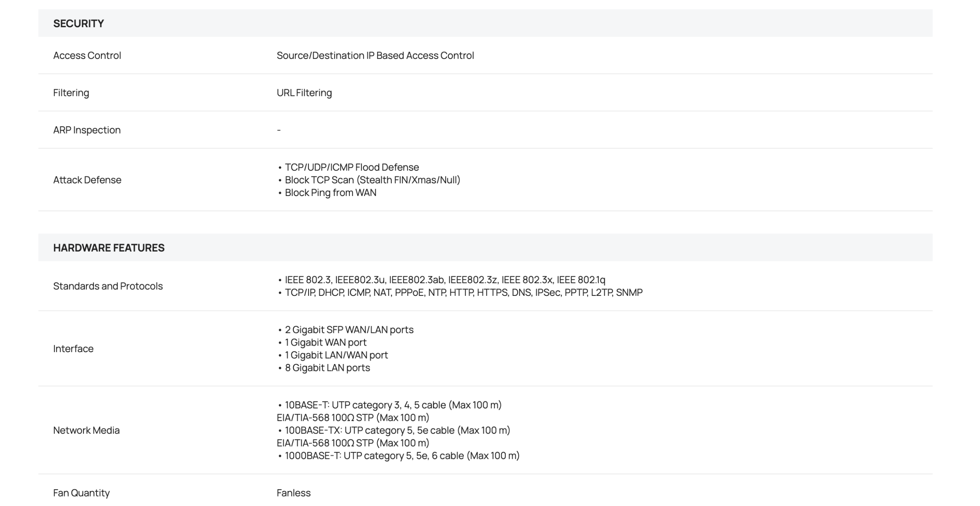The height and width of the screenshot is (506, 980).
Task: Click the 8 Gigabit LAN ports bullet
Action: pyautogui.click(x=327, y=368)
